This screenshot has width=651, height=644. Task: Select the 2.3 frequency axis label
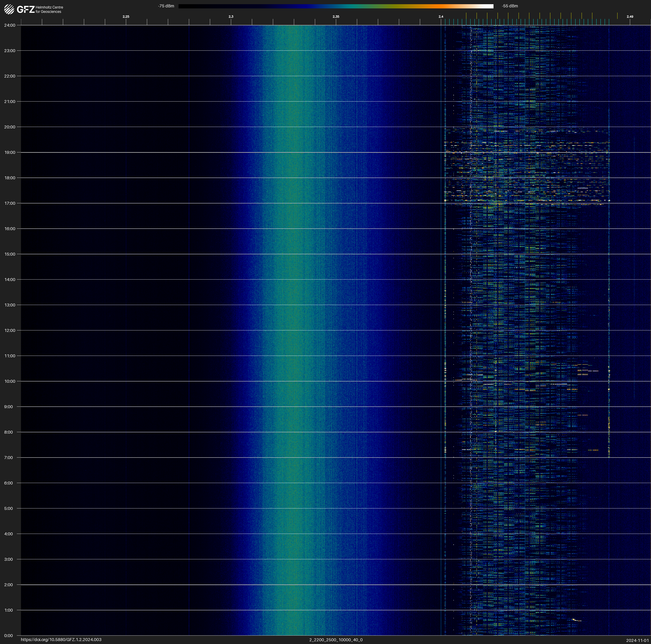pyautogui.click(x=231, y=17)
